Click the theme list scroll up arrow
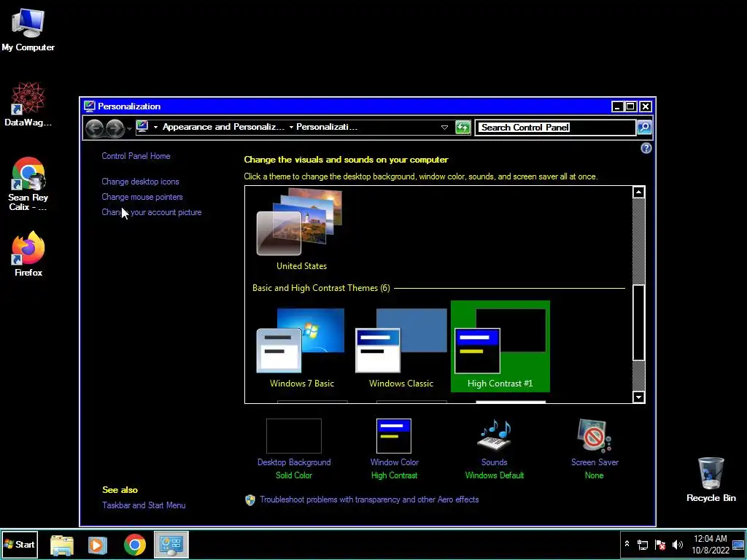 coord(638,192)
